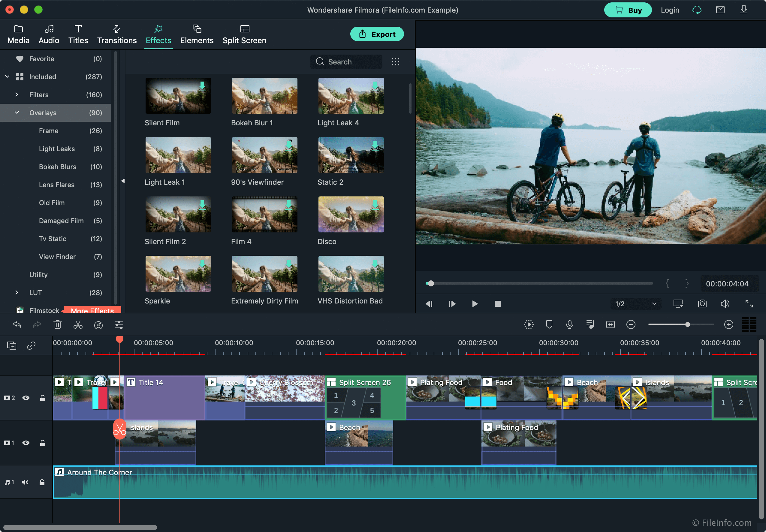The image size is (766, 532).
Task: Mute the Around The Corner audio track
Action: click(x=25, y=482)
